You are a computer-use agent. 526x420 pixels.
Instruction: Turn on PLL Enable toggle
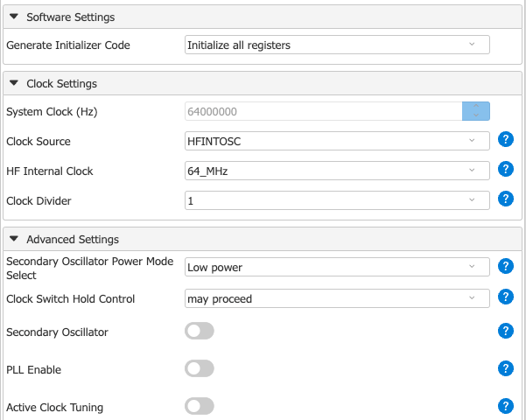click(200, 368)
